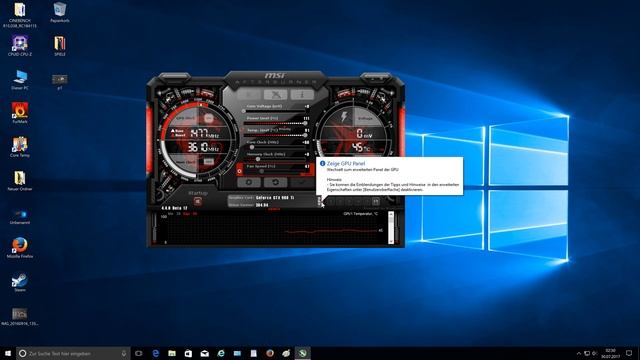Click the Geforce GTX 980 Ti text
Viewport: 640px width, 360px height.
[x=275, y=198]
